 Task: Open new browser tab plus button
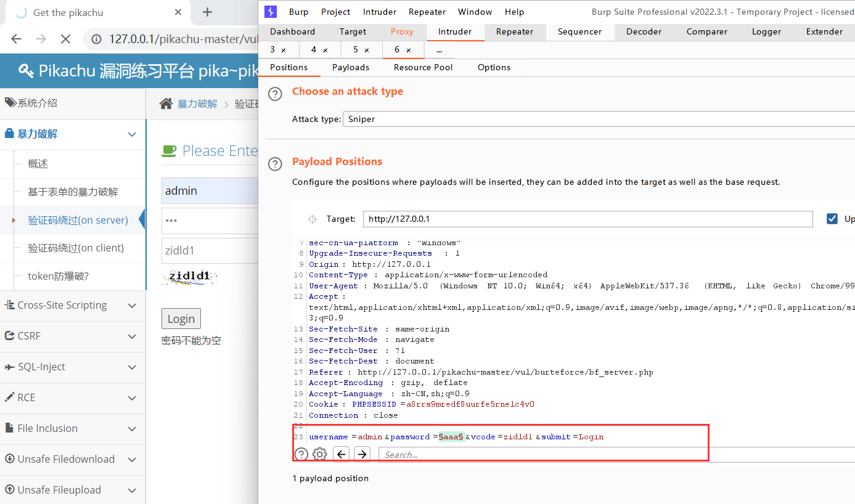(x=208, y=12)
